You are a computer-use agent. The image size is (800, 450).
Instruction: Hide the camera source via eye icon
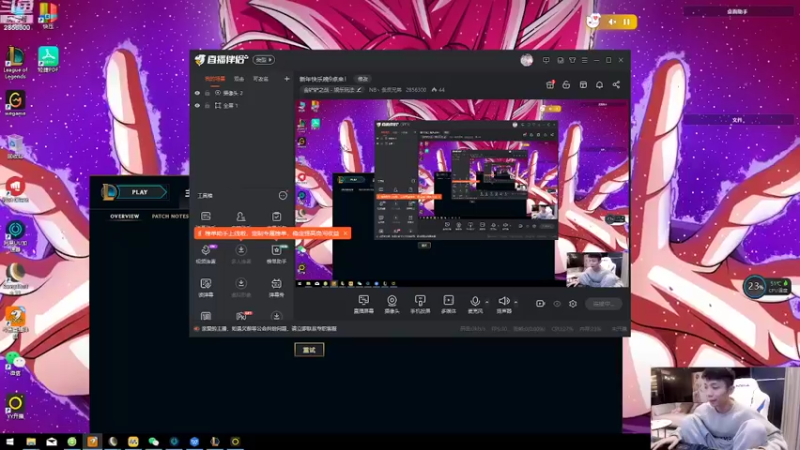click(x=197, y=93)
